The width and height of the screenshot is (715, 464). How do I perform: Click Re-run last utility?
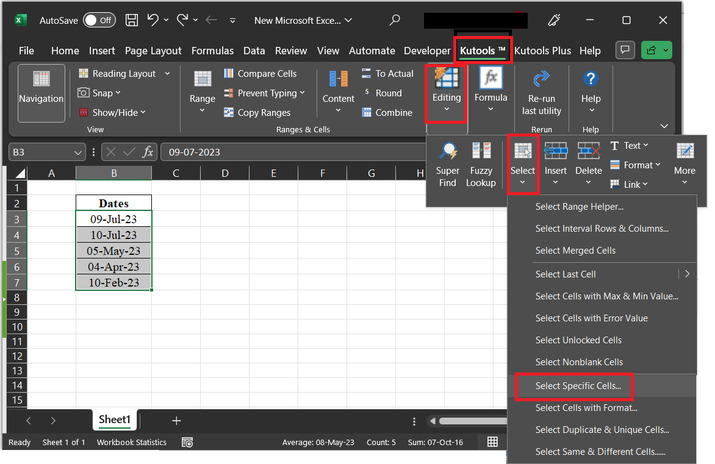(x=541, y=93)
